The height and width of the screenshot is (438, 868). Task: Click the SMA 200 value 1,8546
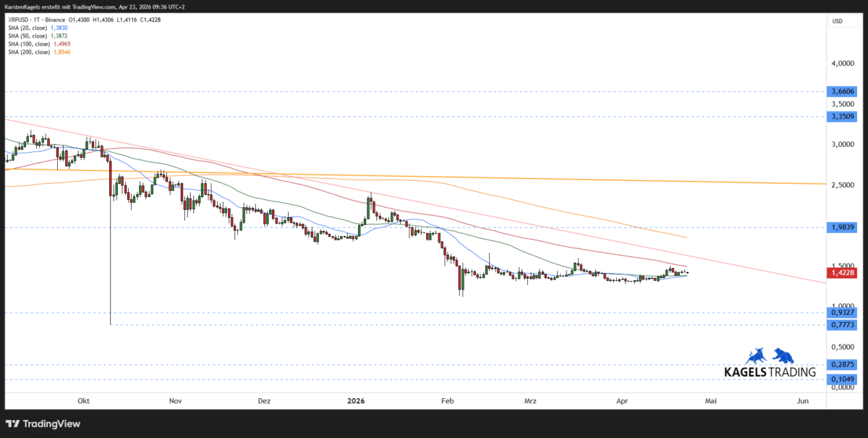click(62, 51)
